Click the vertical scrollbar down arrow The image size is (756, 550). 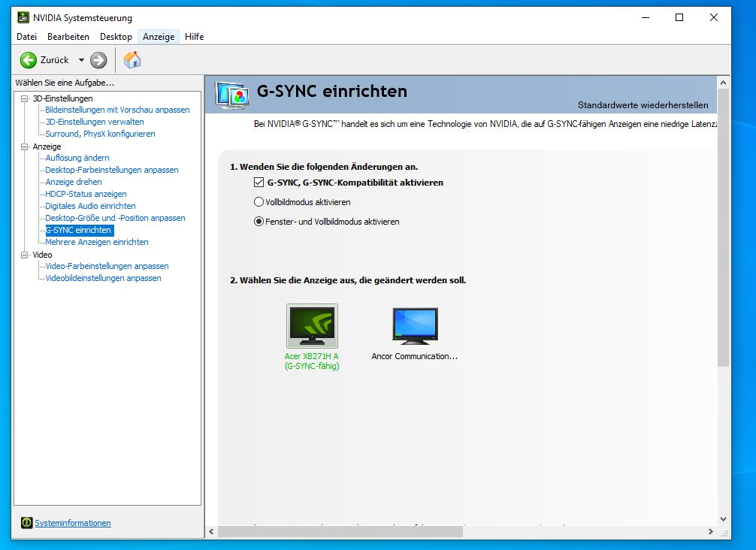[x=723, y=519]
